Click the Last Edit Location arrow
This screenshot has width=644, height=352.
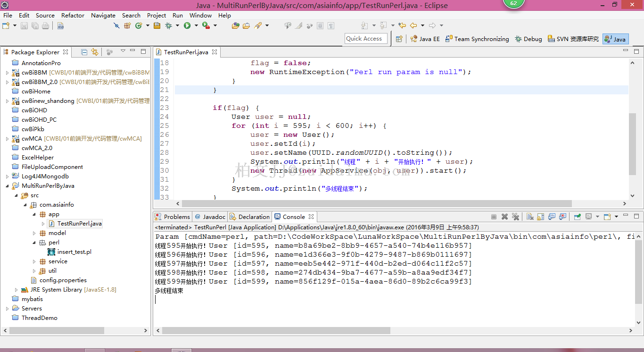click(402, 25)
